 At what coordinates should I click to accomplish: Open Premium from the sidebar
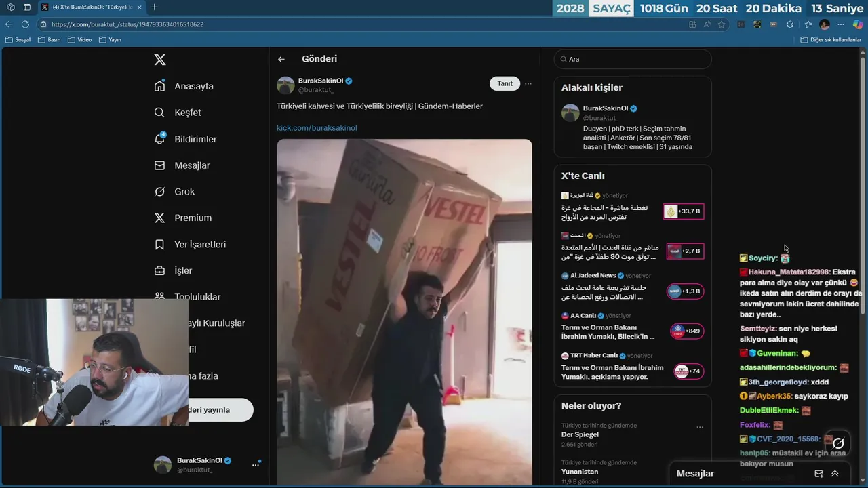182,218
